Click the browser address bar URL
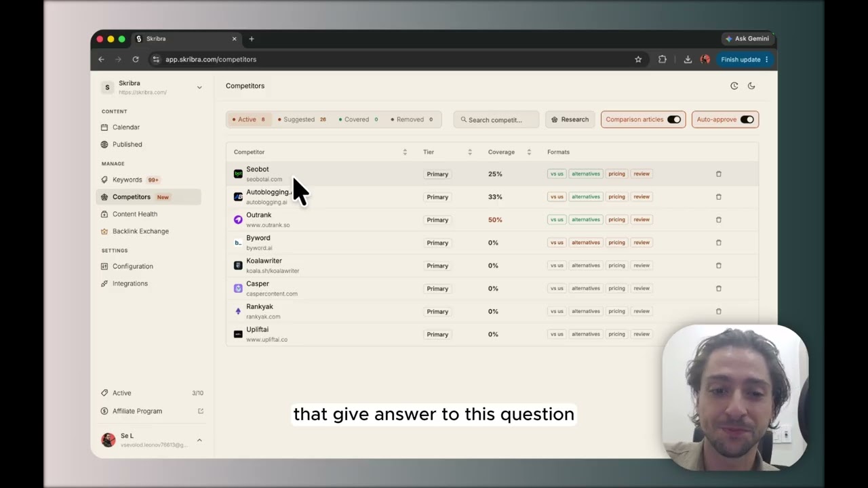The image size is (868, 488). tap(211, 60)
